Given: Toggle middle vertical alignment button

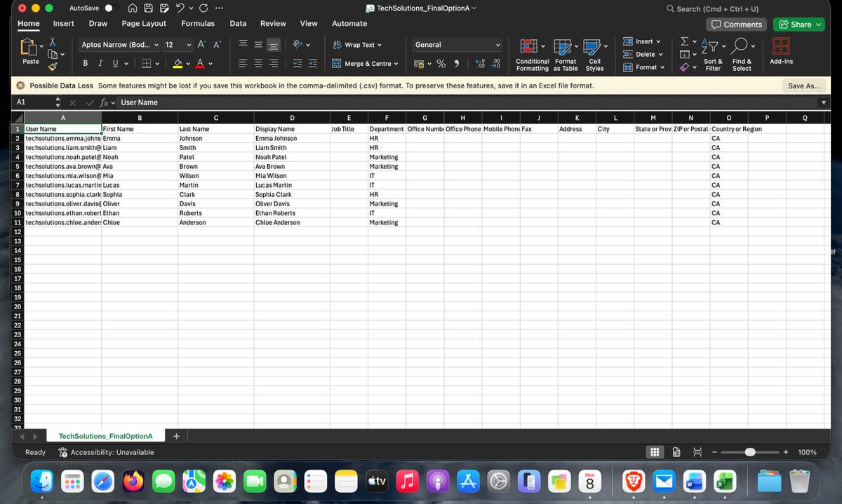Looking at the screenshot, I should pos(258,44).
